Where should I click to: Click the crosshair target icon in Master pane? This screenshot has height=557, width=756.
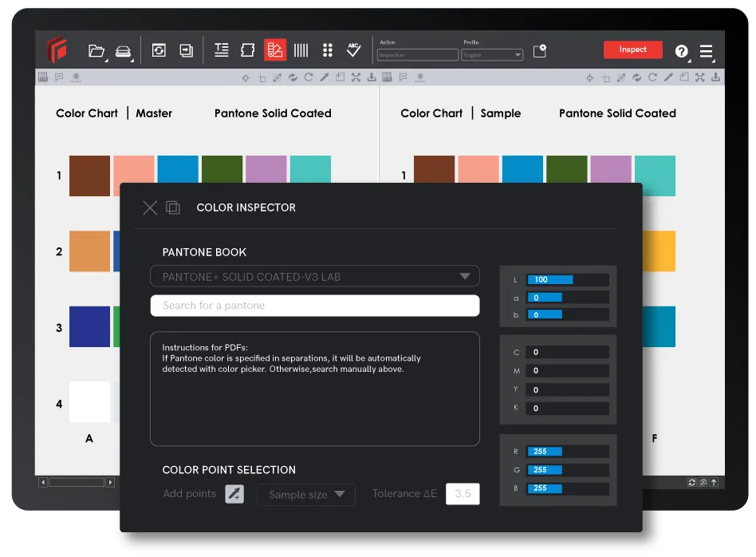(246, 77)
